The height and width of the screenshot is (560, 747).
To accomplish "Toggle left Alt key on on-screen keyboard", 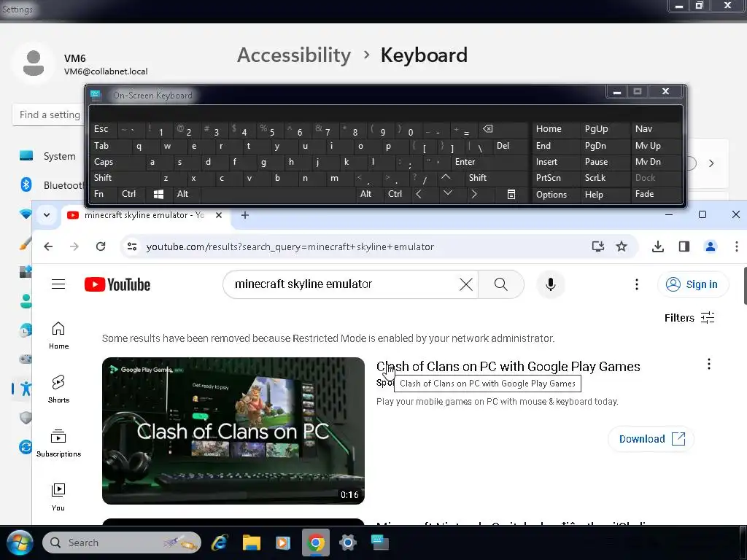I will click(182, 194).
